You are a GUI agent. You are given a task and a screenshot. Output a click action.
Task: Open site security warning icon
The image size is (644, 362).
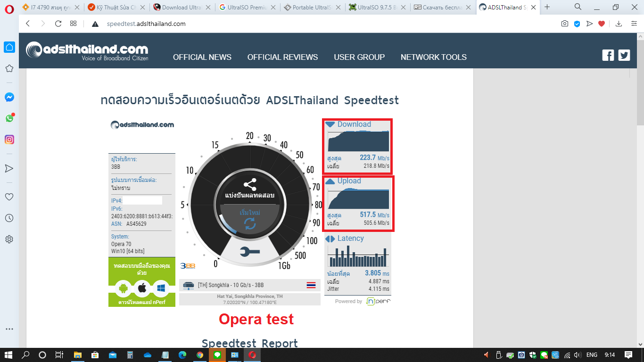point(95,24)
